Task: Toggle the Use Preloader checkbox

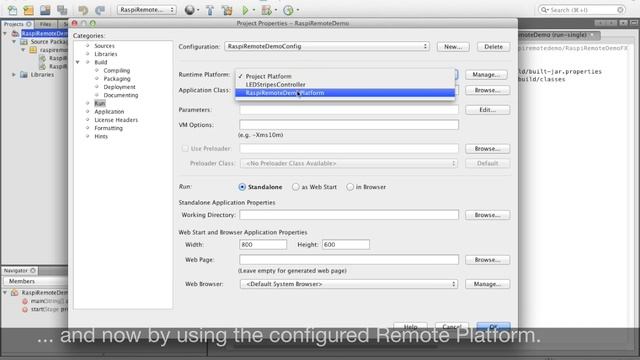Action: click(185, 149)
